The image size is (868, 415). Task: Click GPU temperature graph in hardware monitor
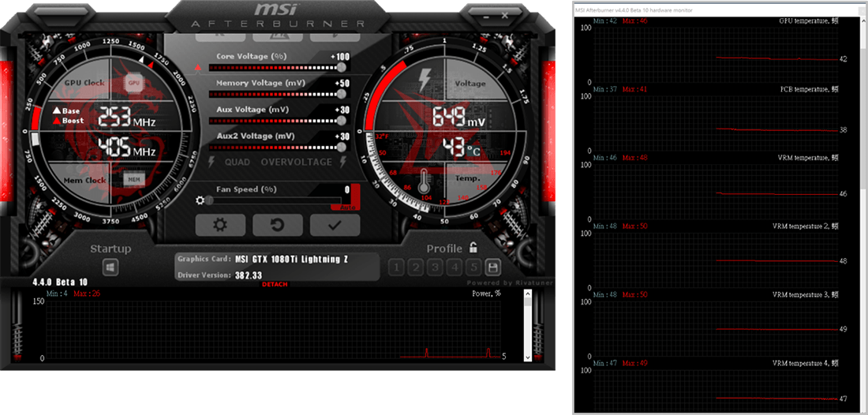point(716,55)
